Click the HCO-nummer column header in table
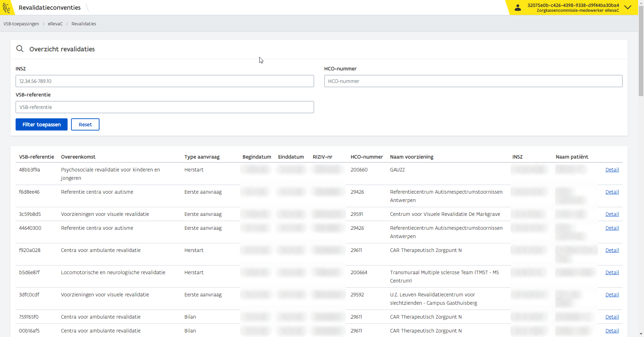Screen dimensions: 644x337 [367, 157]
